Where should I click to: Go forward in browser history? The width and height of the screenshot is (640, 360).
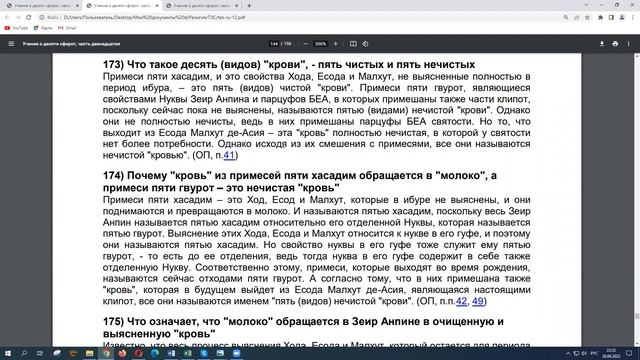point(18,17)
